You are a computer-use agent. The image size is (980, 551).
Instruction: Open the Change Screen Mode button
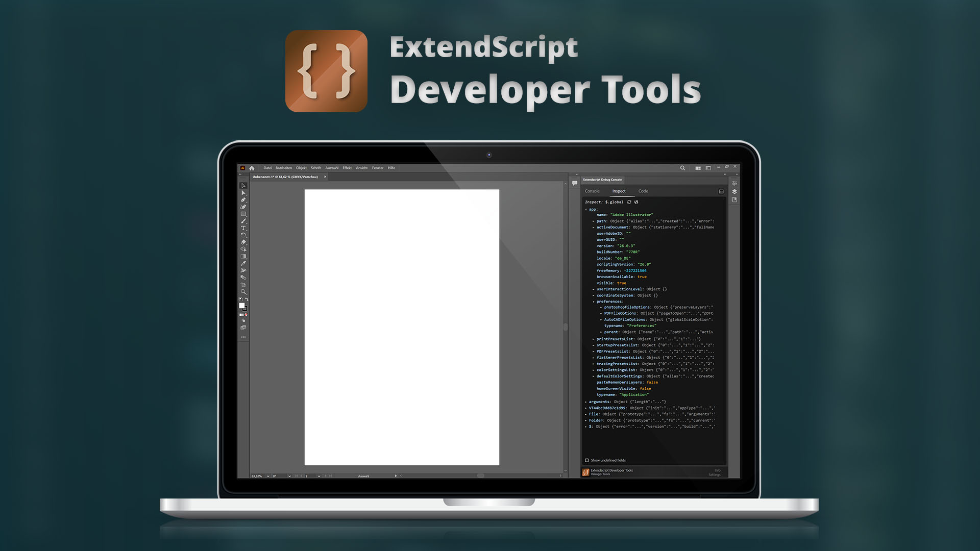[x=243, y=328]
